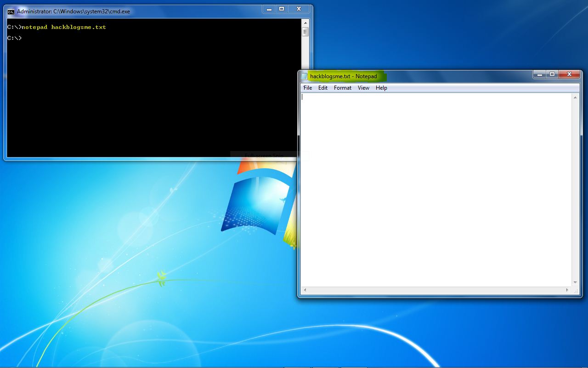Maximize the cmd.exe window
The height and width of the screenshot is (368, 588).
pos(282,9)
